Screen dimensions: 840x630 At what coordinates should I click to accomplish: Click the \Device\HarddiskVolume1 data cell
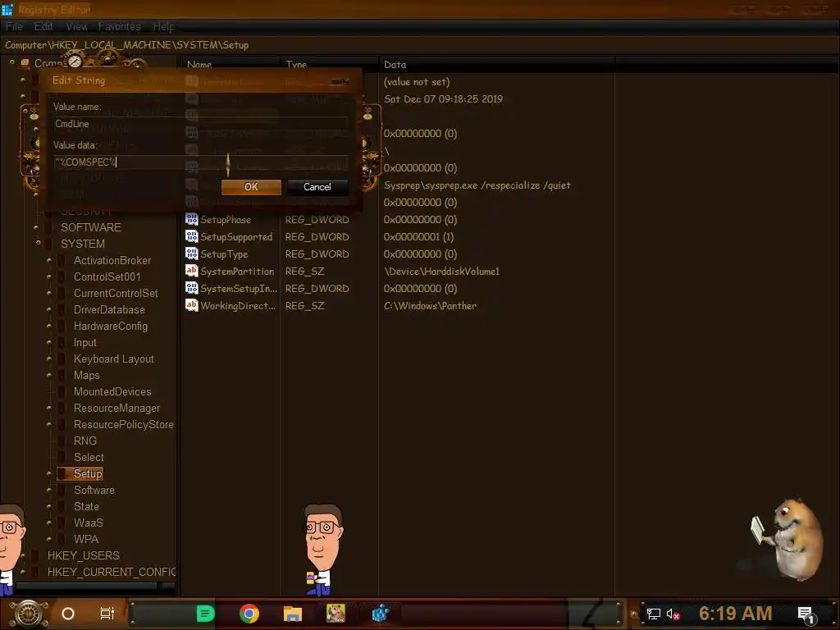coord(441,271)
